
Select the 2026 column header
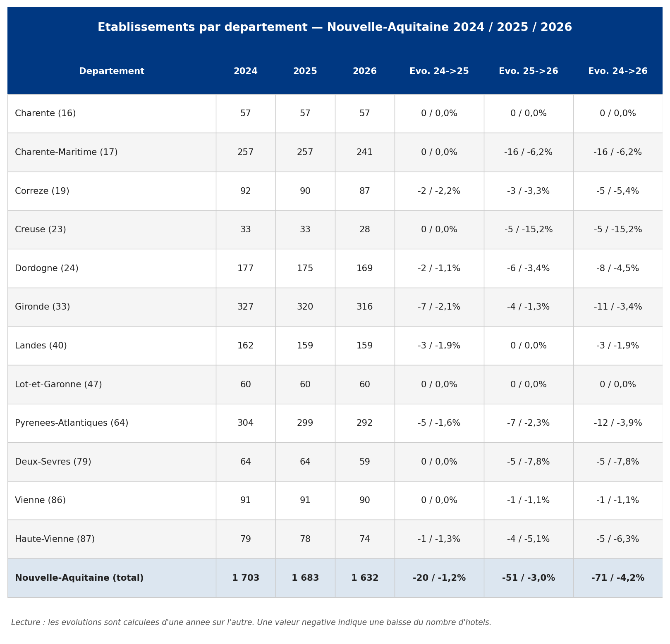[x=365, y=71]
